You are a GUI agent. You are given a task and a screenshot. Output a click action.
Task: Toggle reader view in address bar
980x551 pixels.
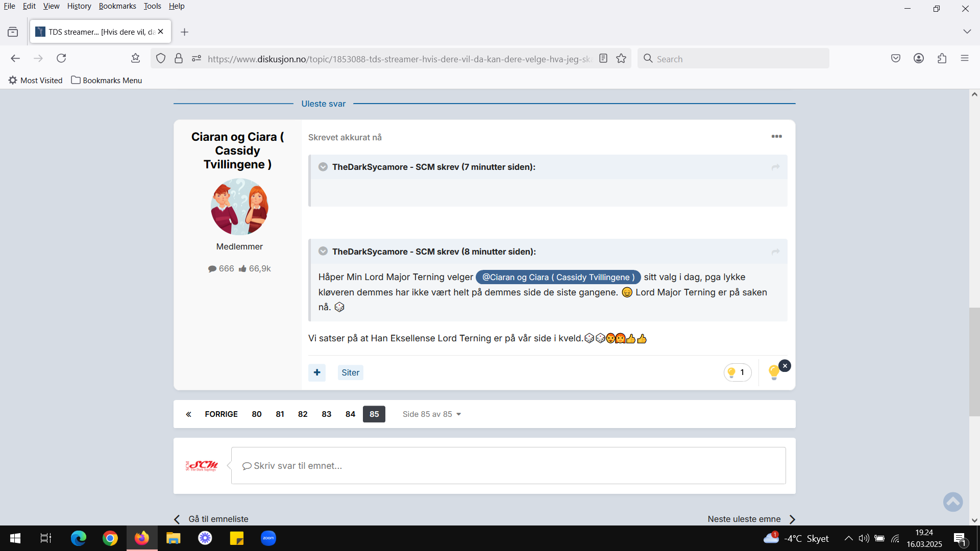tap(603, 59)
